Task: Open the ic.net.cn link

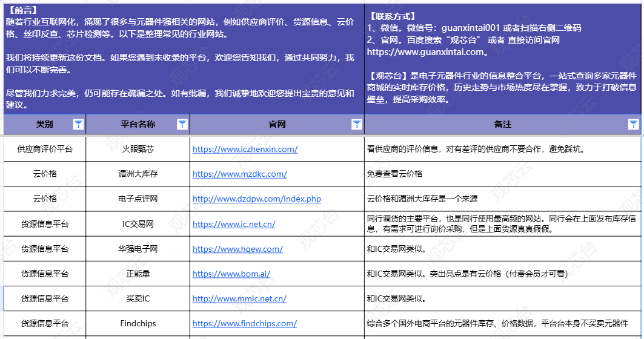Action: click(x=234, y=224)
